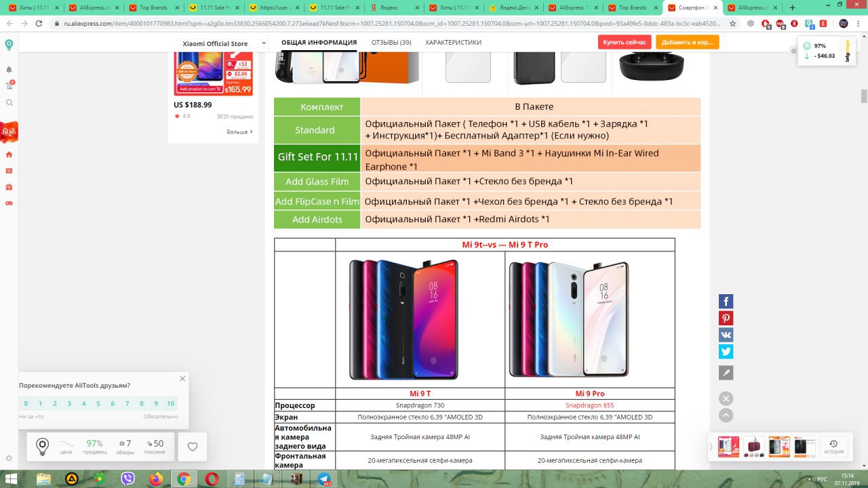Viewport: 868px width, 488px height.
Task: Expand viewed-items history strip arrow
Action: (x=711, y=447)
